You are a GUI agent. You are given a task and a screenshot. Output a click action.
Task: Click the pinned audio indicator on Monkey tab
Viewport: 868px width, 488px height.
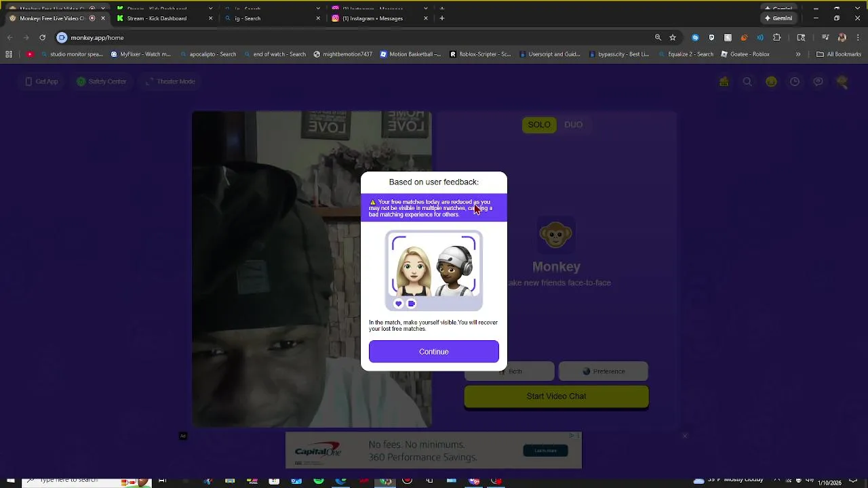pyautogui.click(x=93, y=18)
